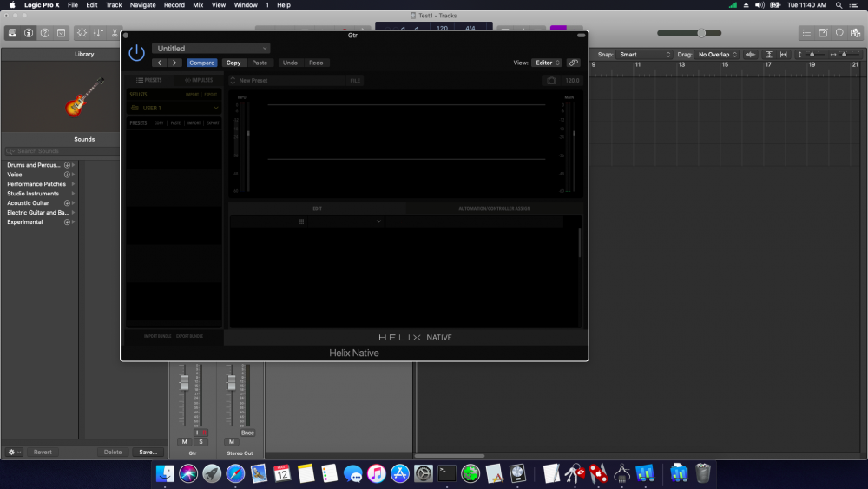This screenshot has width=868, height=489.
Task: Click Search Sounds field
Action: point(62,151)
